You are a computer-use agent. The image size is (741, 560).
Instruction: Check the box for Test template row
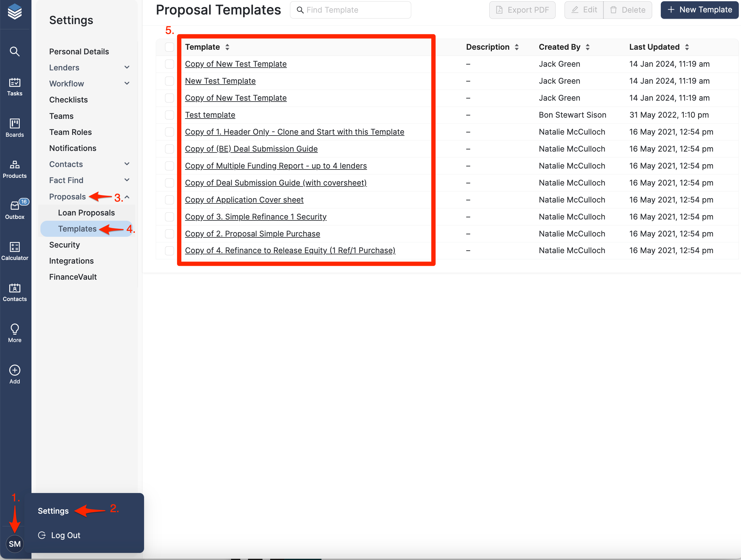click(x=169, y=115)
